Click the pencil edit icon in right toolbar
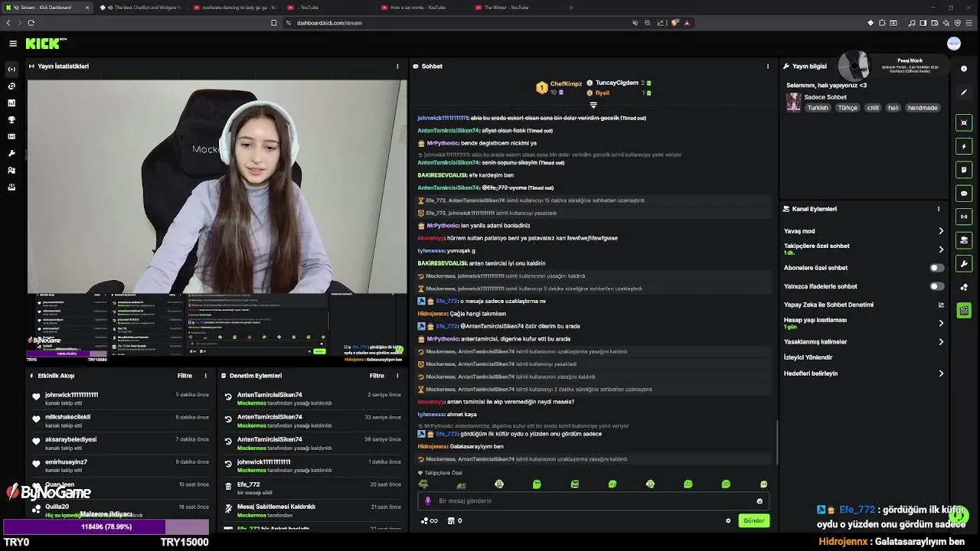Viewport: 980px width, 551px height. (964, 92)
